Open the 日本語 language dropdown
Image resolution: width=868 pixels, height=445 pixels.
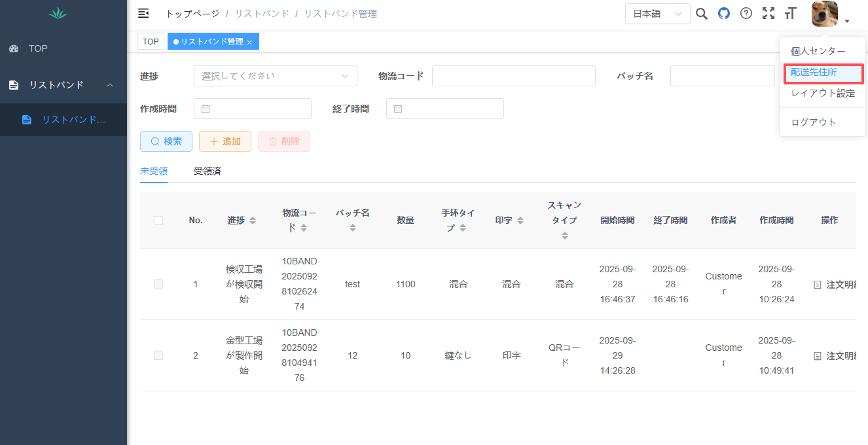pos(657,14)
